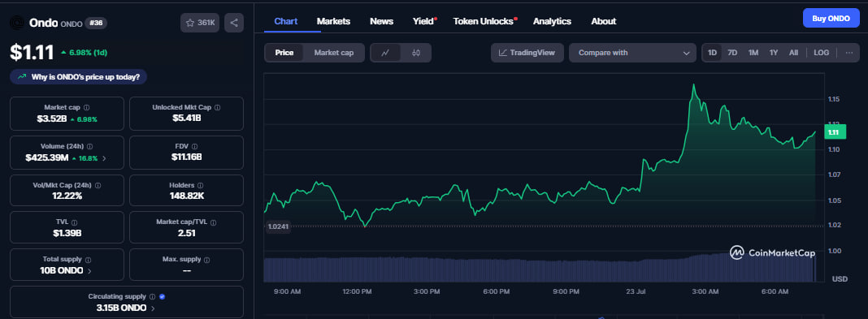This screenshot has height=319, width=868.
Task: Open the TradingView chart button
Action: tap(527, 53)
